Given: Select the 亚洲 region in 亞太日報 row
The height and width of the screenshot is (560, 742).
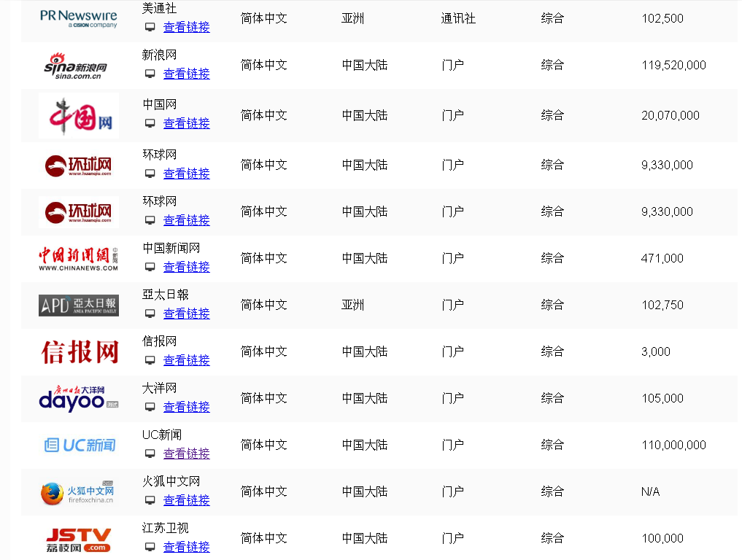Looking at the screenshot, I should pyautogui.click(x=353, y=305).
